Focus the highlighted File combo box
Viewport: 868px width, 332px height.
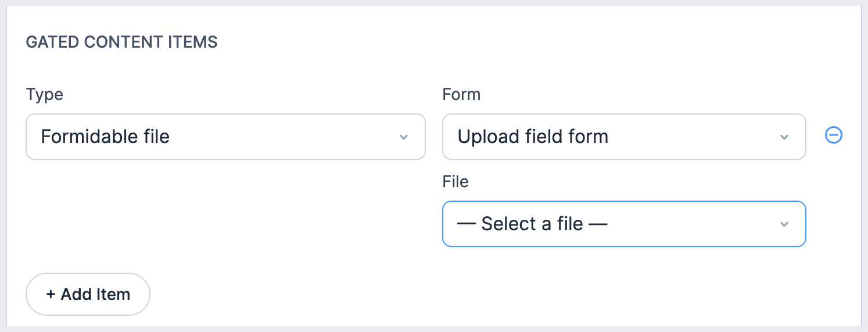point(624,224)
